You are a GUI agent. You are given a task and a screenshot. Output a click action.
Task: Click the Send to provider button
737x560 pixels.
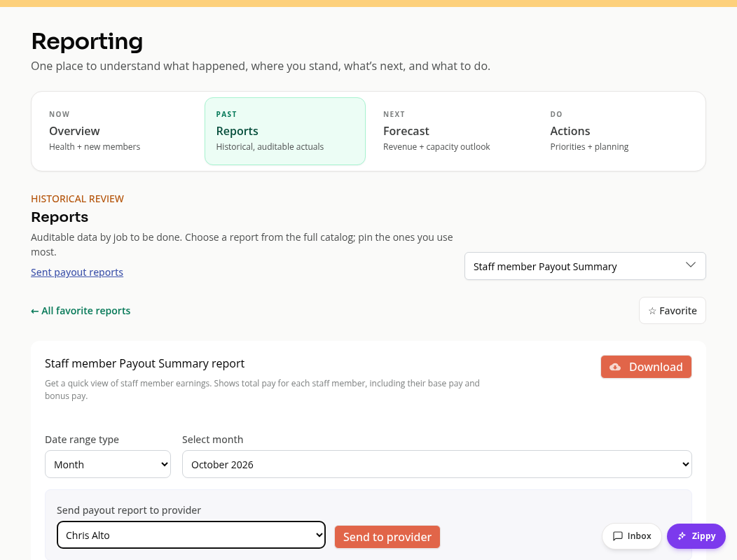pos(387,537)
